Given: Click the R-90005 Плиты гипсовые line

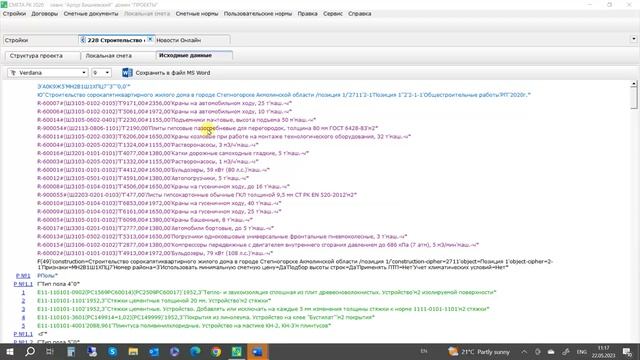Looking at the screenshot, I should point(207,128).
